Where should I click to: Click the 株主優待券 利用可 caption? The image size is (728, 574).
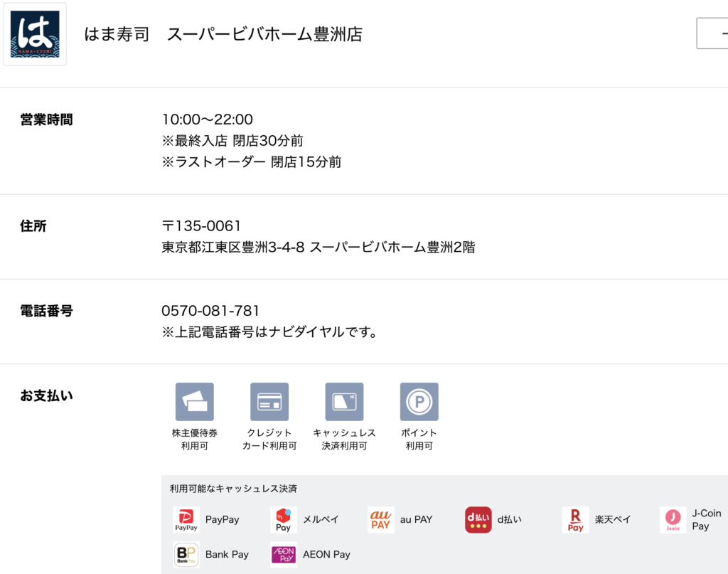(195, 440)
